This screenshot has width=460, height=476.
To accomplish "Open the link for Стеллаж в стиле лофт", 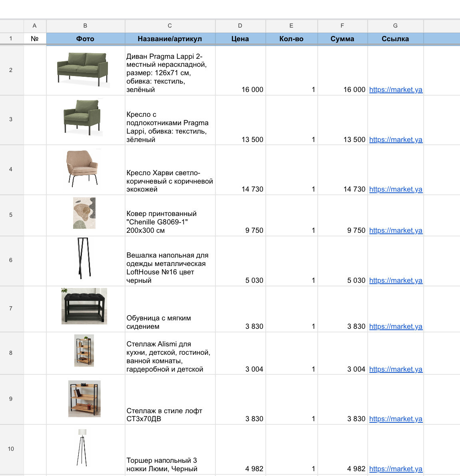I will tap(396, 419).
